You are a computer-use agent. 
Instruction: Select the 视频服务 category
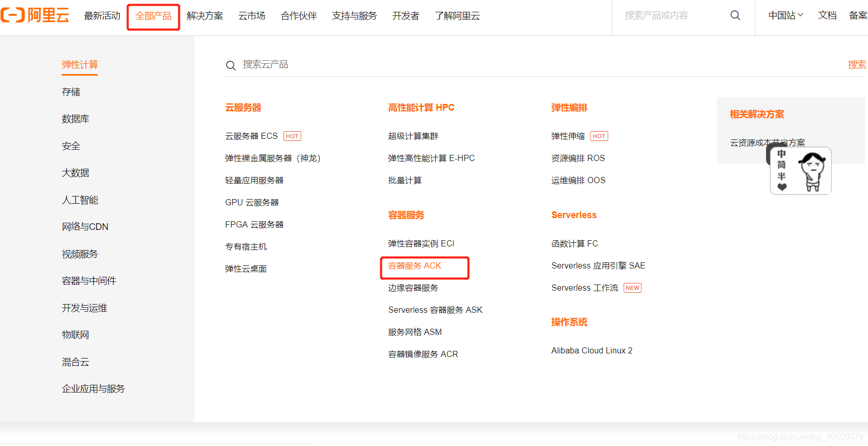pos(80,254)
